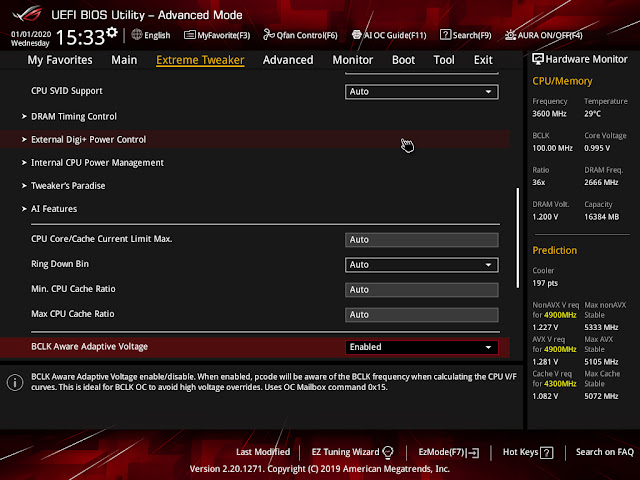Click the 1.281 V AVX value
Viewport: 640px width, 480px height.
tap(545, 362)
